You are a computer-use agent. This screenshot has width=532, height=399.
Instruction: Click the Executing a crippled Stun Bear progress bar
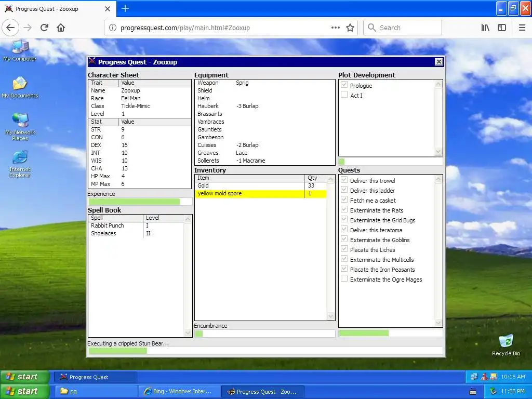coord(265,351)
